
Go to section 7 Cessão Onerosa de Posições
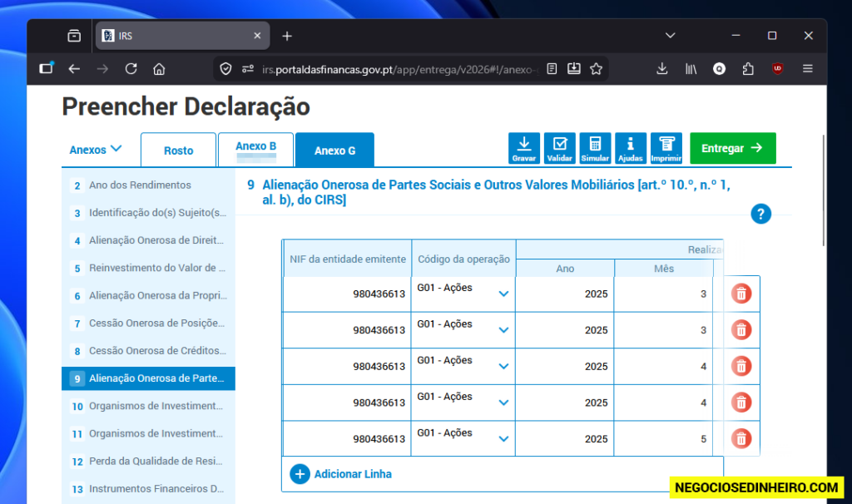148,324
